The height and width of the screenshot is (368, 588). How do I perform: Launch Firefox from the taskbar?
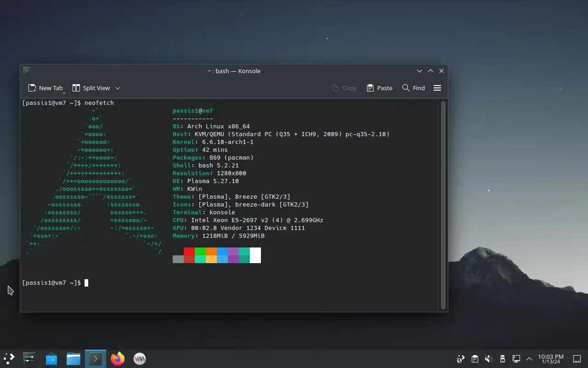click(x=118, y=358)
